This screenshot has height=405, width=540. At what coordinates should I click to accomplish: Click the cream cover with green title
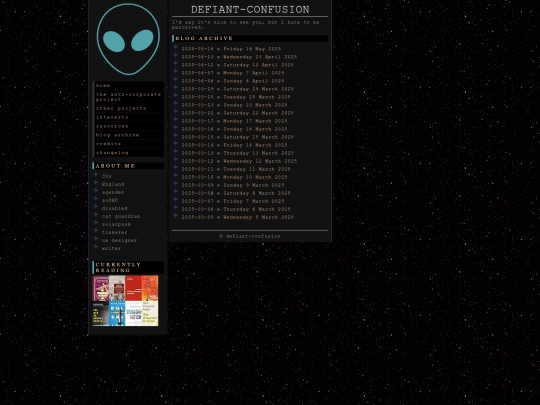(150, 313)
